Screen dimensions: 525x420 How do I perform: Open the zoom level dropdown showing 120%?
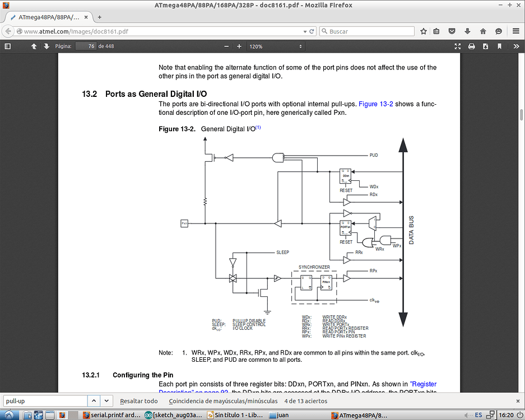pos(276,46)
